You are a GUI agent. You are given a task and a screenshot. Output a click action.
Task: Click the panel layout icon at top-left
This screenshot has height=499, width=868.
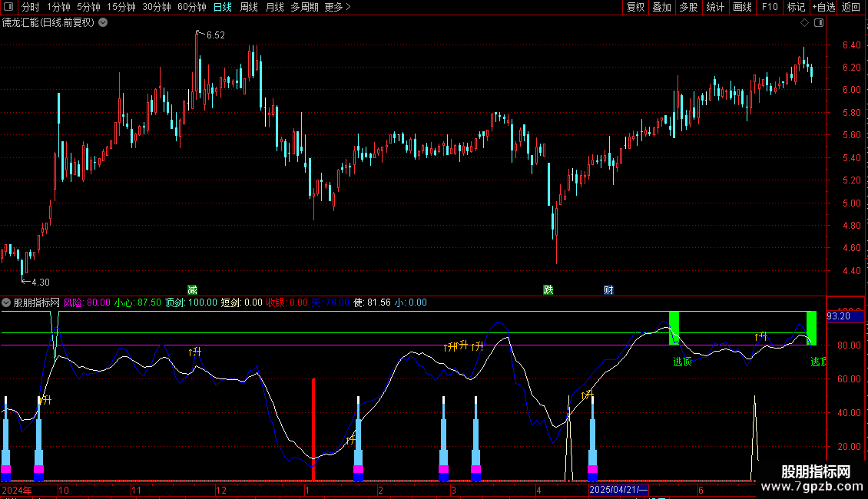pos(8,7)
